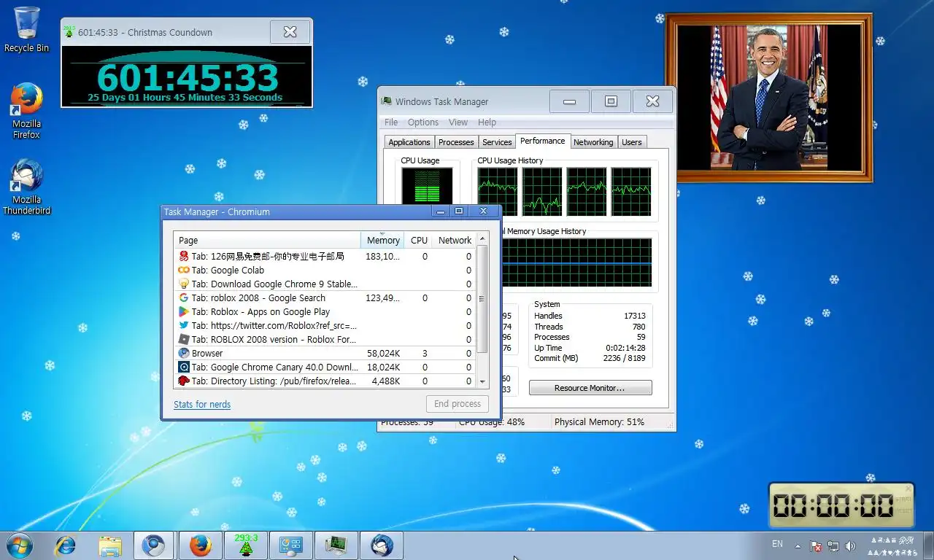Click the End process button in Chromium

pyautogui.click(x=458, y=404)
